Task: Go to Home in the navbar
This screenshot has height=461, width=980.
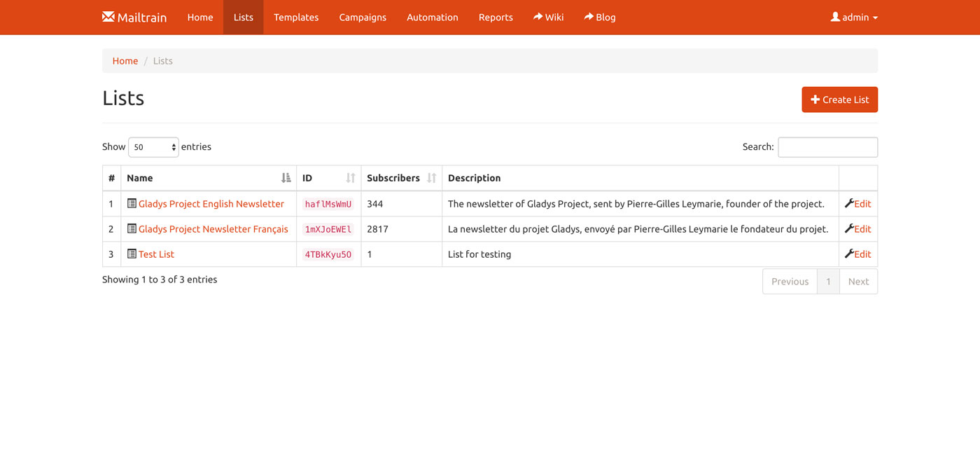Action: coord(200,17)
